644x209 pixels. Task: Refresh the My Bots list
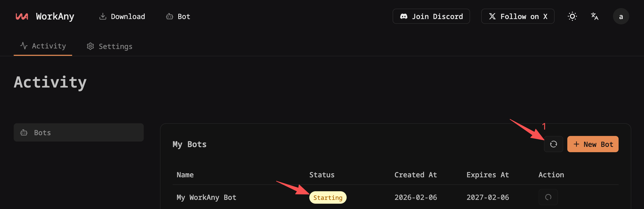click(553, 144)
